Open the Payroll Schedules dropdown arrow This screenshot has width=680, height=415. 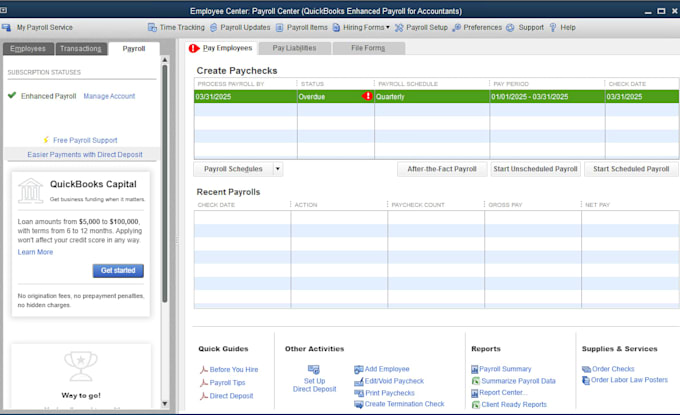(x=278, y=169)
